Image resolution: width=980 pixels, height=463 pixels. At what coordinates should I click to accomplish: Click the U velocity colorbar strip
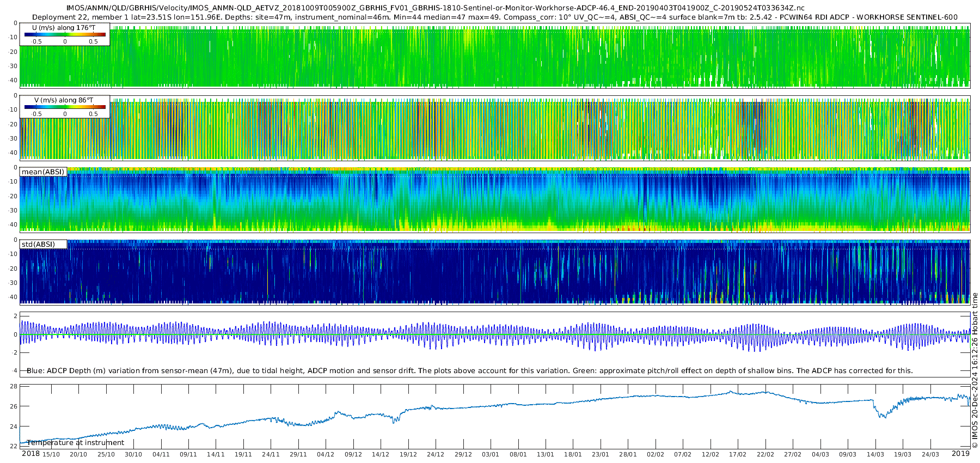click(x=65, y=34)
